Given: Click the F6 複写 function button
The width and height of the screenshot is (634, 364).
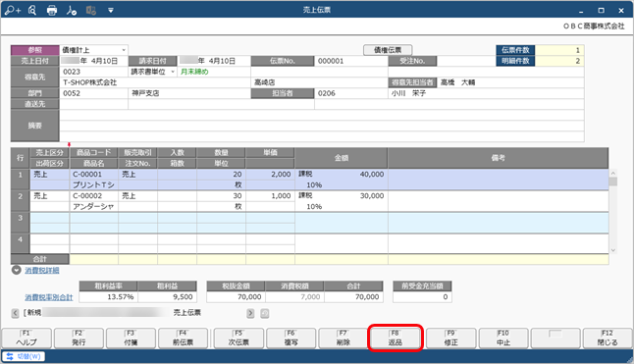Looking at the screenshot, I should click(x=291, y=338).
